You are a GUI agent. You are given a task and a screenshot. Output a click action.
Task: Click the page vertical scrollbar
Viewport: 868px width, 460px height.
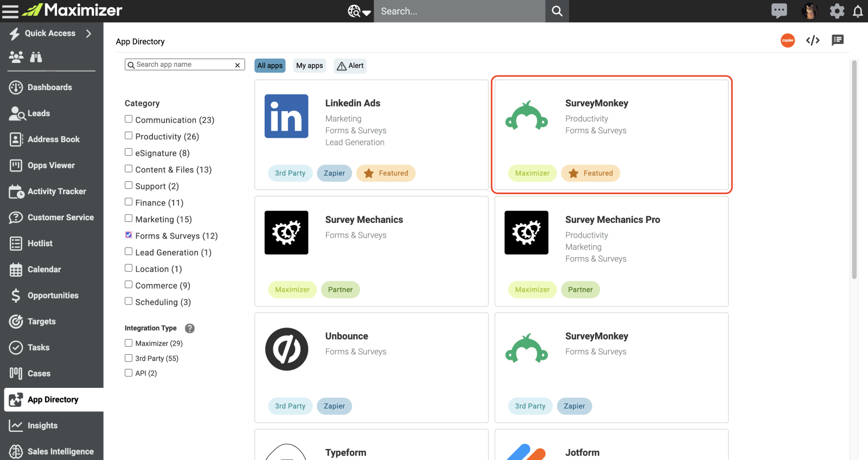point(854,169)
